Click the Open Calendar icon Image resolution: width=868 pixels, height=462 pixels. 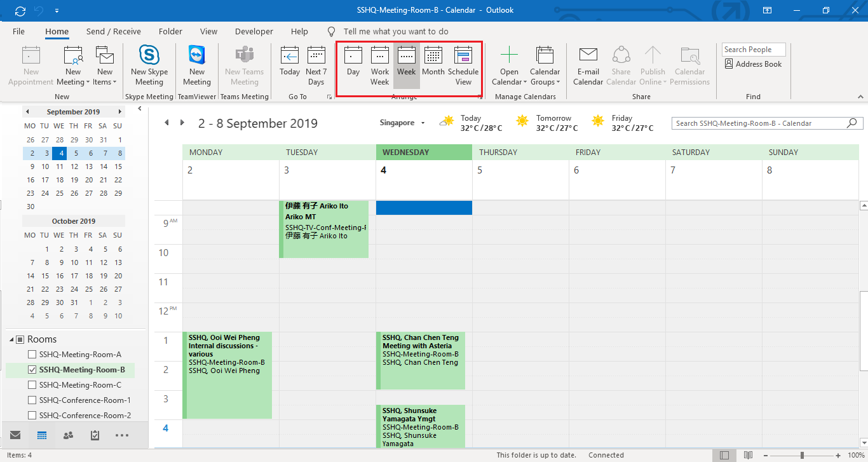(x=509, y=66)
